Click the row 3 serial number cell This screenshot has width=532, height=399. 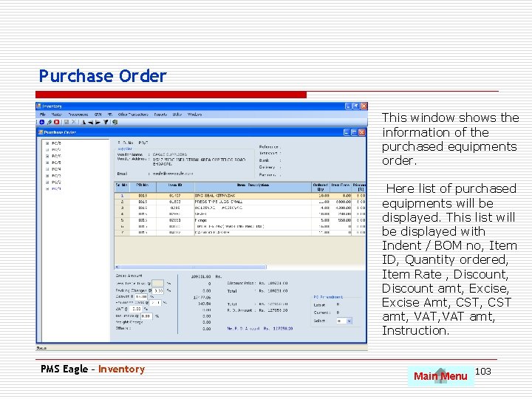point(122,208)
